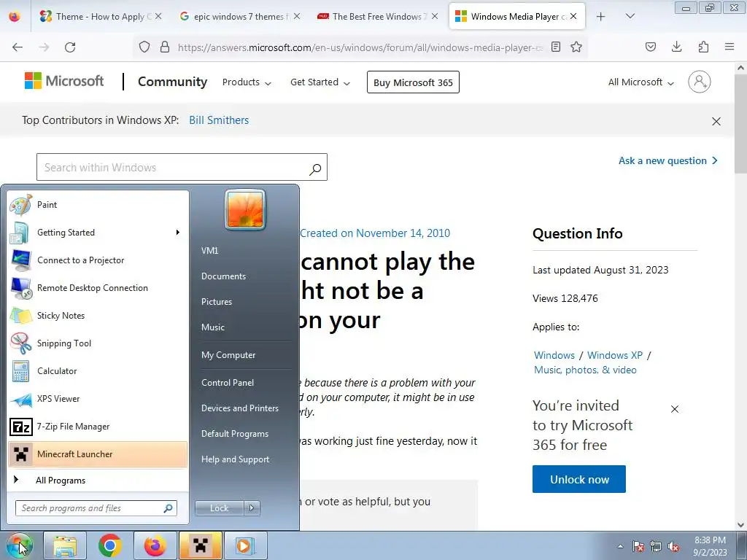The height and width of the screenshot is (560, 747).
Task: Open My Computer from Start menu
Action: coord(228,355)
